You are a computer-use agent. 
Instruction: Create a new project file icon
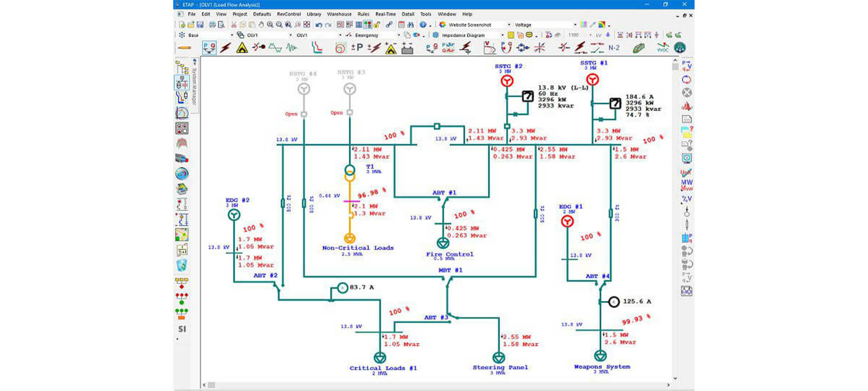[182, 25]
